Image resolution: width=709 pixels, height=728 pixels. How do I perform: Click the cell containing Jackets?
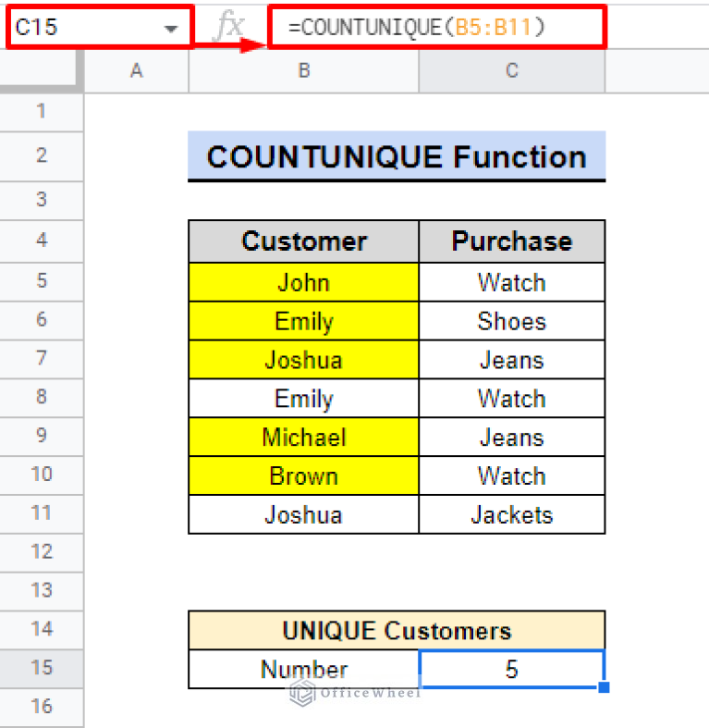[x=511, y=514]
